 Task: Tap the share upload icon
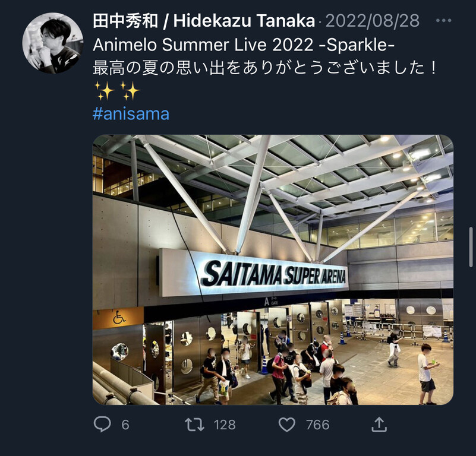pyautogui.click(x=379, y=425)
